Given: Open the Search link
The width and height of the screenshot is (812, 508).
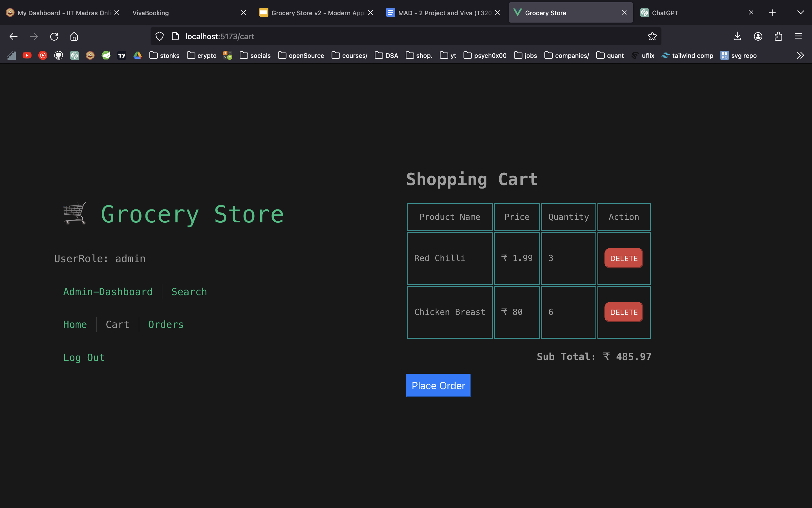Looking at the screenshot, I should click(x=189, y=292).
